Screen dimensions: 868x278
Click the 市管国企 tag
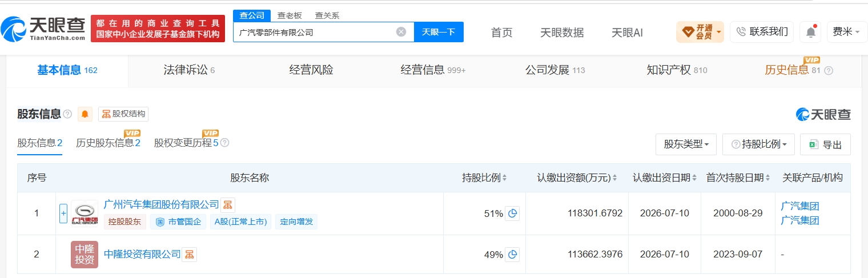(x=179, y=222)
